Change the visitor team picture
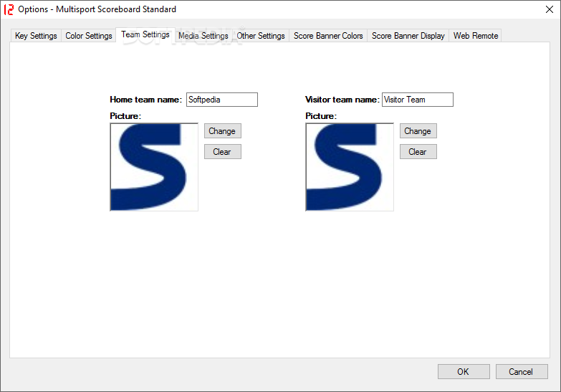561x392 pixels. (x=418, y=131)
